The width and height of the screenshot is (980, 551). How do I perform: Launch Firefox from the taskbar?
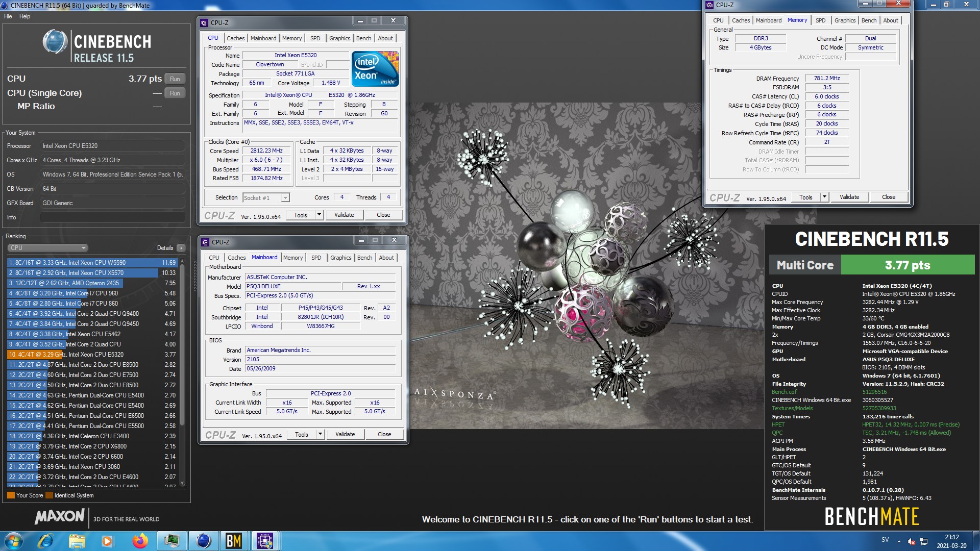click(140, 541)
